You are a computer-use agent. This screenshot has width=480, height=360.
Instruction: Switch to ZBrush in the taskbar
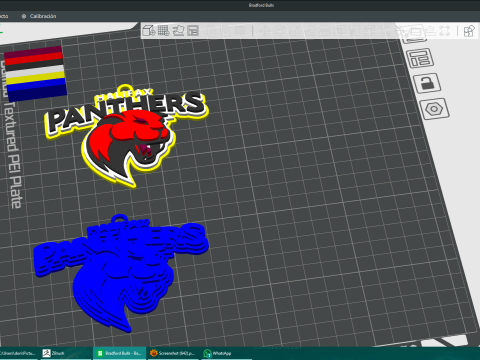coord(65,353)
